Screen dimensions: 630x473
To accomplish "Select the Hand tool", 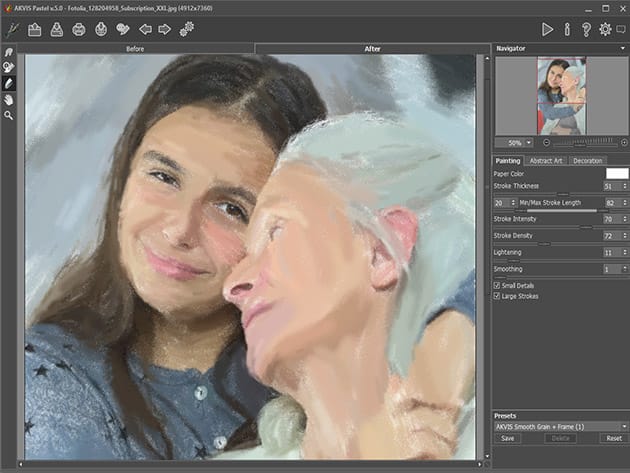I will coord(9,100).
